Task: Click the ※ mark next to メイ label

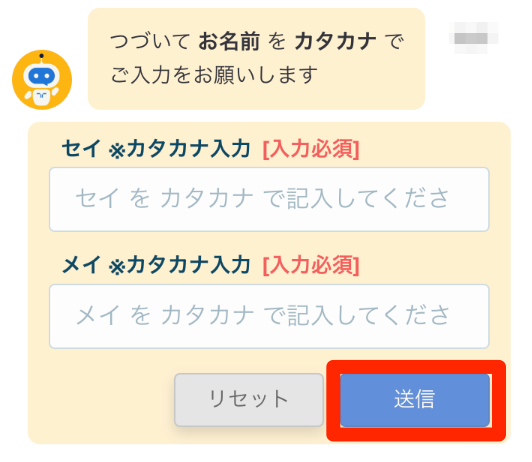Action: tap(117, 267)
